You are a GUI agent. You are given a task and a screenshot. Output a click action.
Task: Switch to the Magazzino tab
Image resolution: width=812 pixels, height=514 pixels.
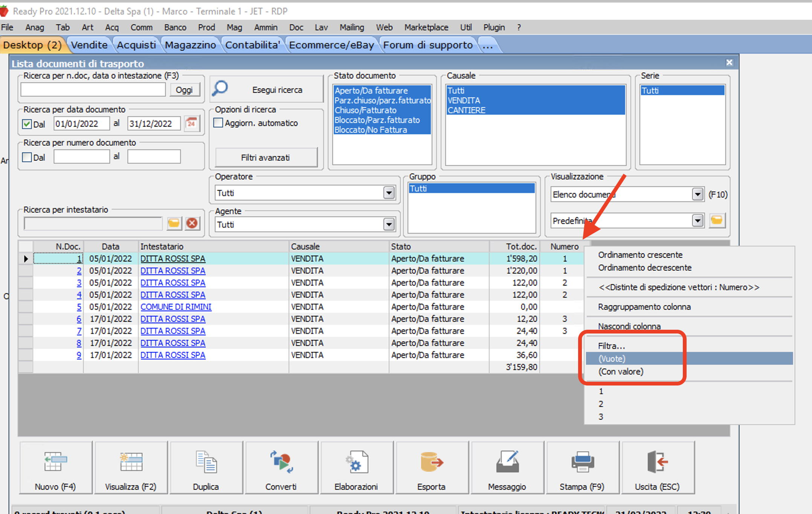coord(190,45)
